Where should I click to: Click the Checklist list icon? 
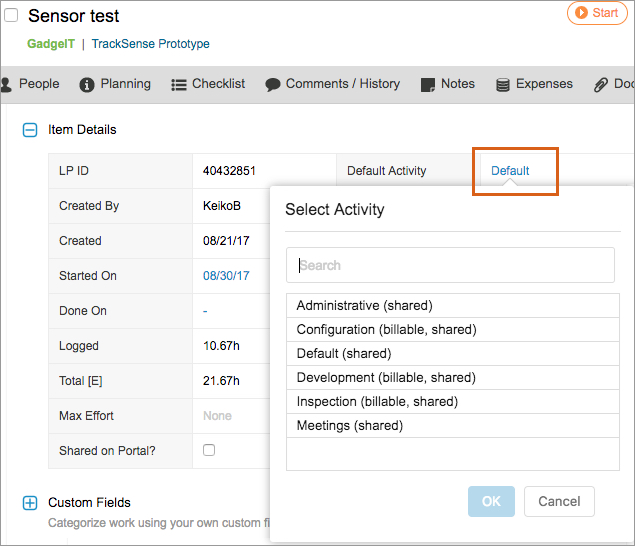point(179,85)
